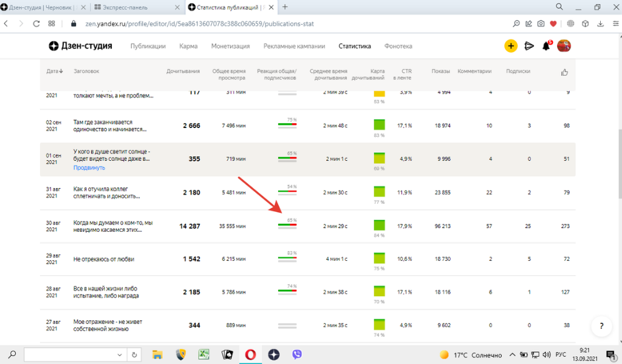Open the volume control in system tray
622x364 pixels.
[x=546, y=355]
